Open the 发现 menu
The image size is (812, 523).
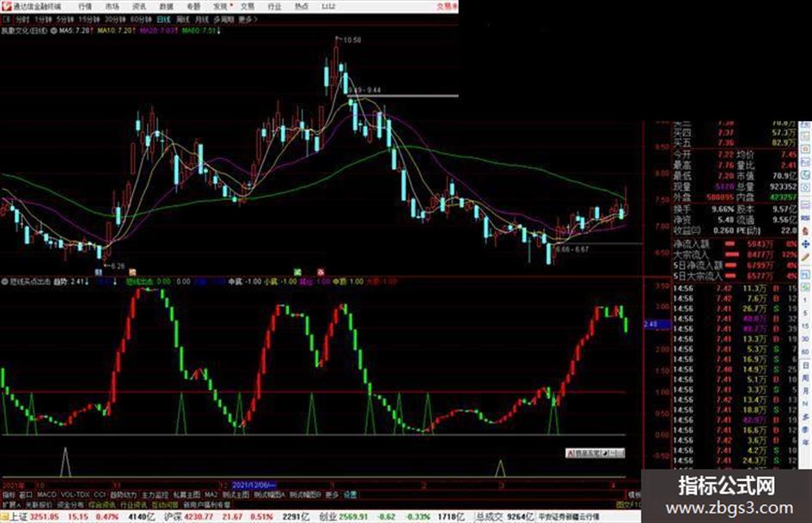click(221, 7)
